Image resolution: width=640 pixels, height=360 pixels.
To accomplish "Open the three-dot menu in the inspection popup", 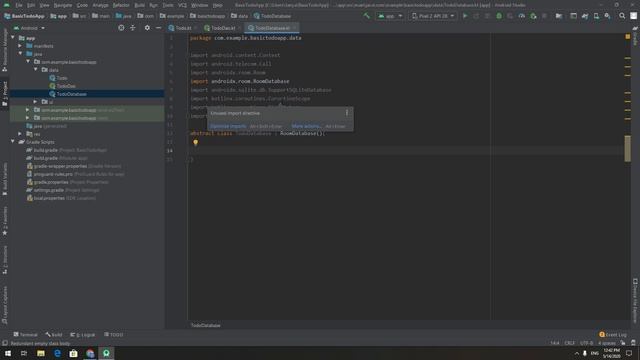I will tap(347, 113).
